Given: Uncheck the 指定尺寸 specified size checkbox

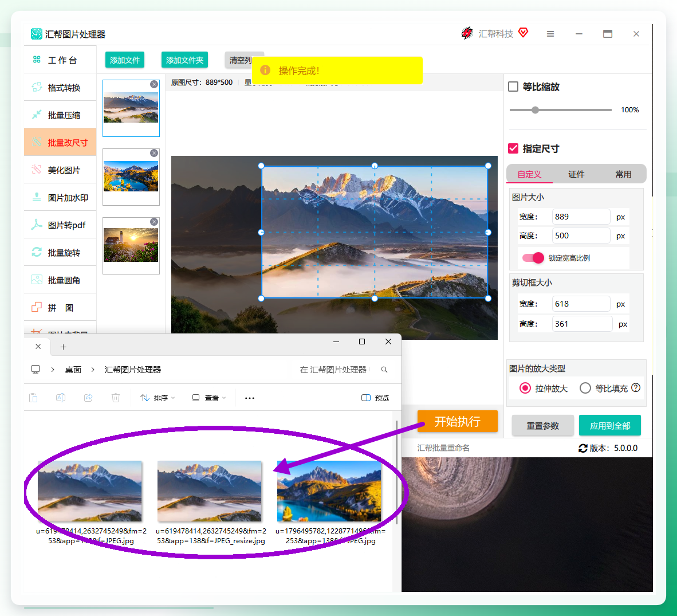Looking at the screenshot, I should pos(513,148).
